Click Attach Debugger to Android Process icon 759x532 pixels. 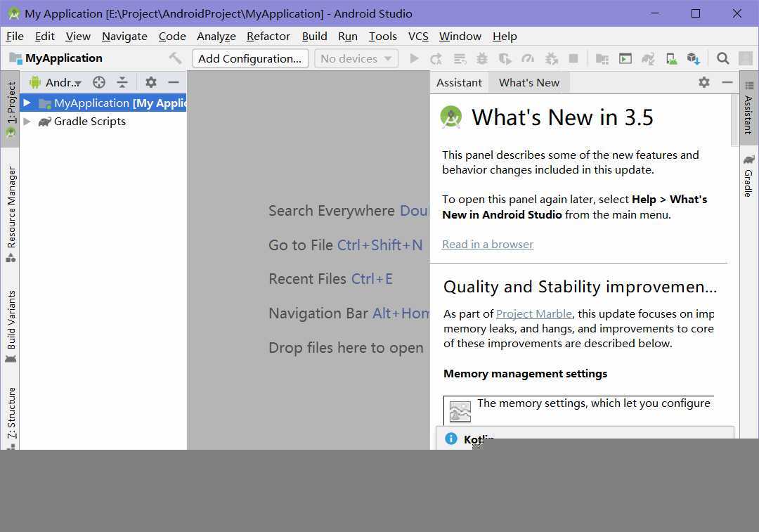[x=552, y=58]
